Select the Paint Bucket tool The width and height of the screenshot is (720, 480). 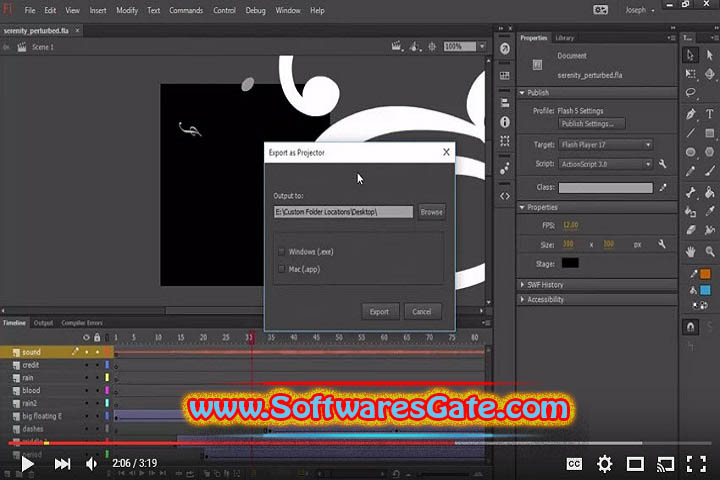point(710,192)
